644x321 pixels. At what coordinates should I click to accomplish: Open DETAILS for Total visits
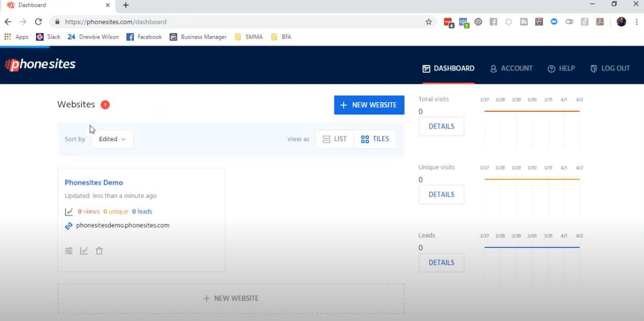click(441, 126)
